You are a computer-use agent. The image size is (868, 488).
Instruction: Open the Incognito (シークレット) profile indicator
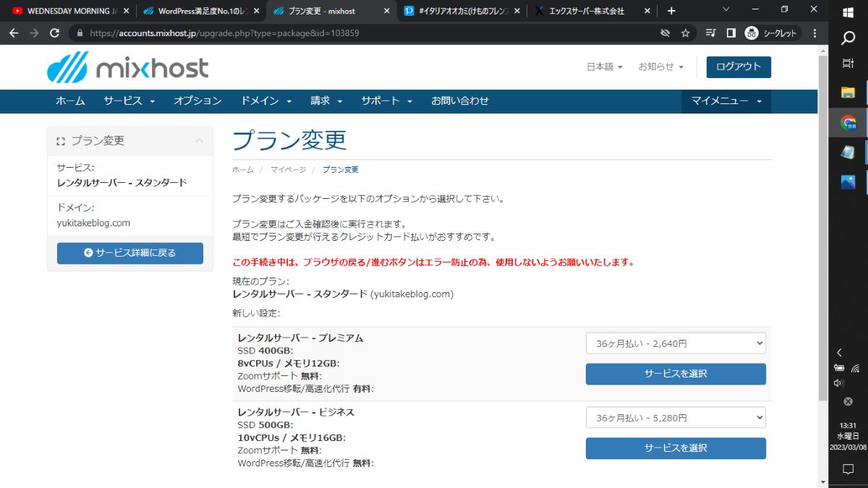point(772,33)
